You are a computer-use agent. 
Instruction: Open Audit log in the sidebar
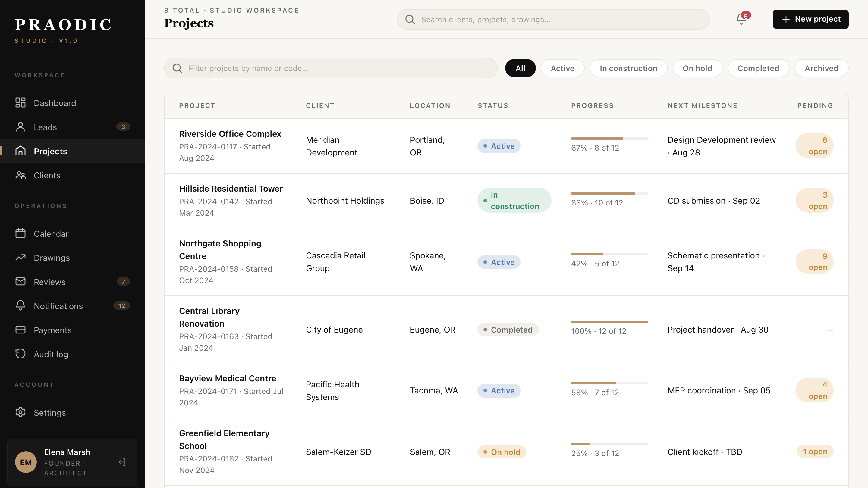72,354
